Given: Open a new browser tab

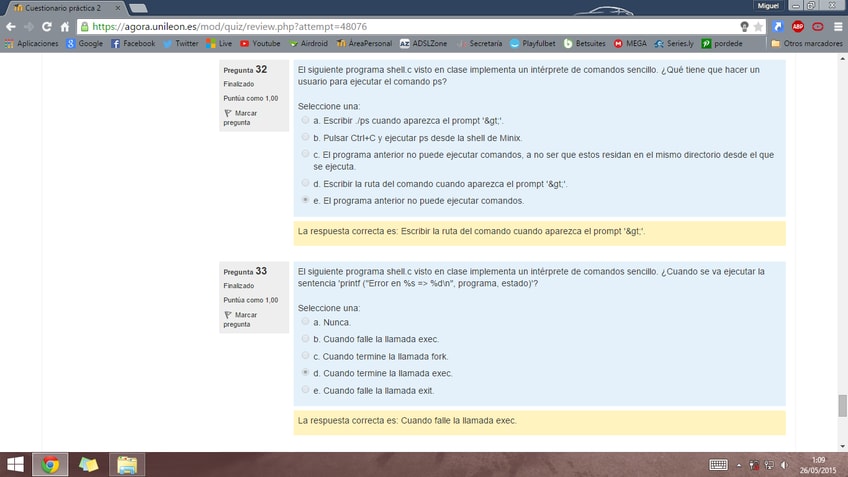Looking at the screenshot, I should point(138,8).
